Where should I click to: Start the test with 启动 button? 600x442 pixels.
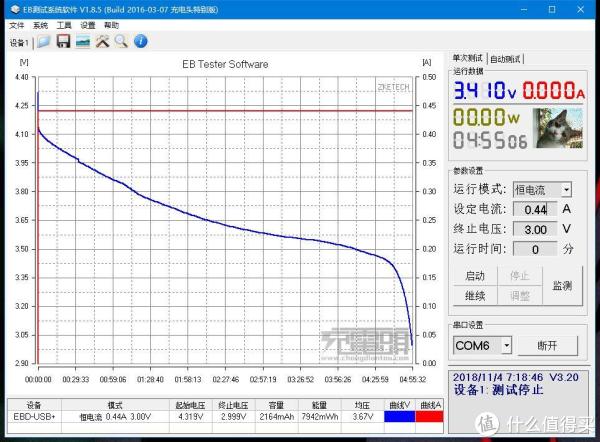coord(475,276)
